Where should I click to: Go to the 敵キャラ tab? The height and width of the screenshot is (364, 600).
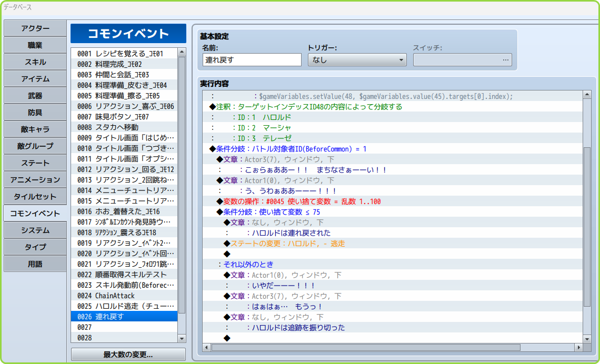(35, 129)
